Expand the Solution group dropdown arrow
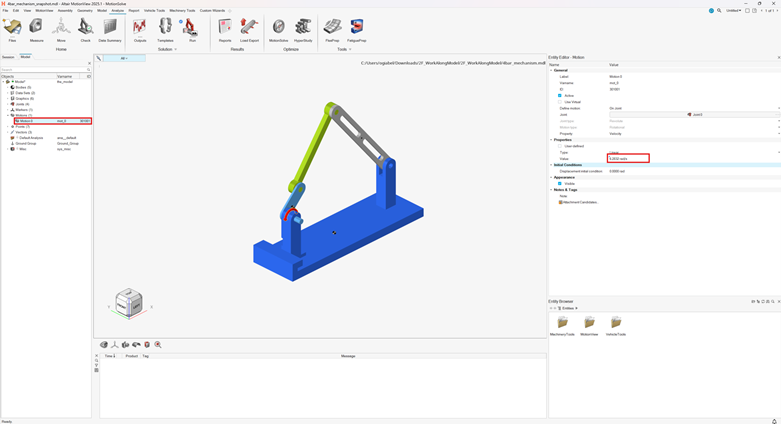The height and width of the screenshot is (424, 781). pyautogui.click(x=175, y=49)
